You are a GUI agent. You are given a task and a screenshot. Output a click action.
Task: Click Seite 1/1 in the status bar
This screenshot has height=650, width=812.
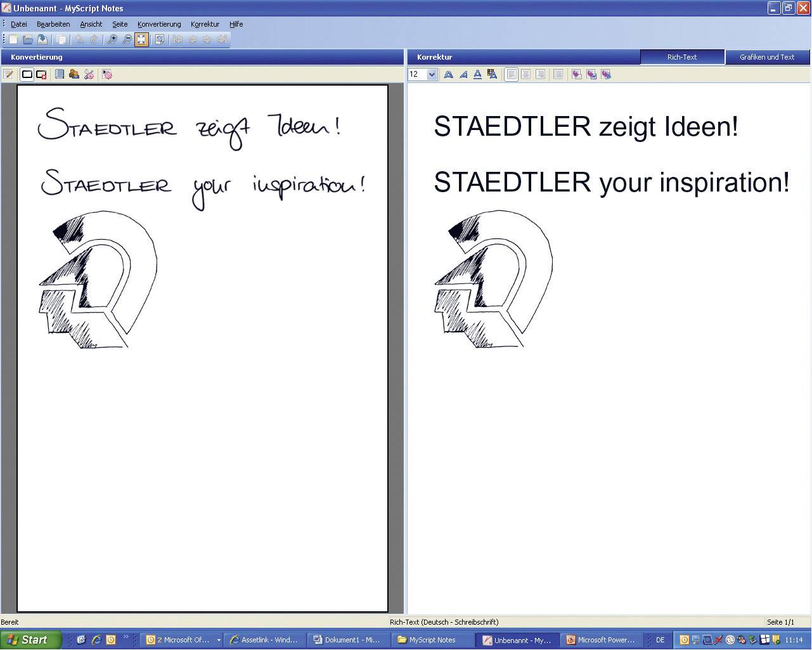coord(780,622)
